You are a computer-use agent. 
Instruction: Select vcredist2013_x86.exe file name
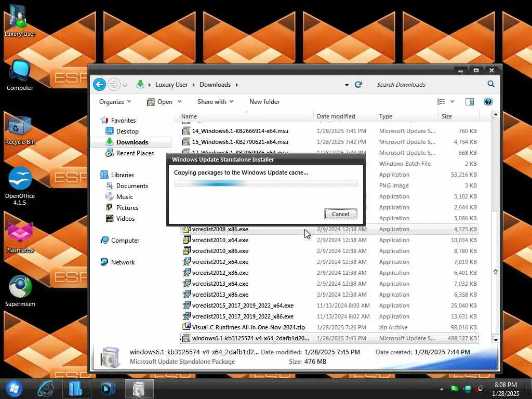220,295
